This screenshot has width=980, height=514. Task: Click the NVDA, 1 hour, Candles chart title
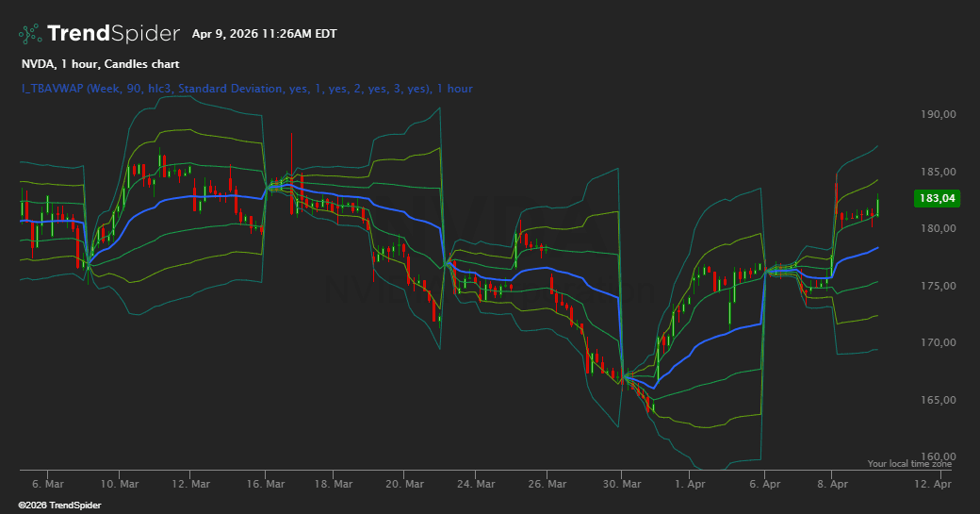101,64
